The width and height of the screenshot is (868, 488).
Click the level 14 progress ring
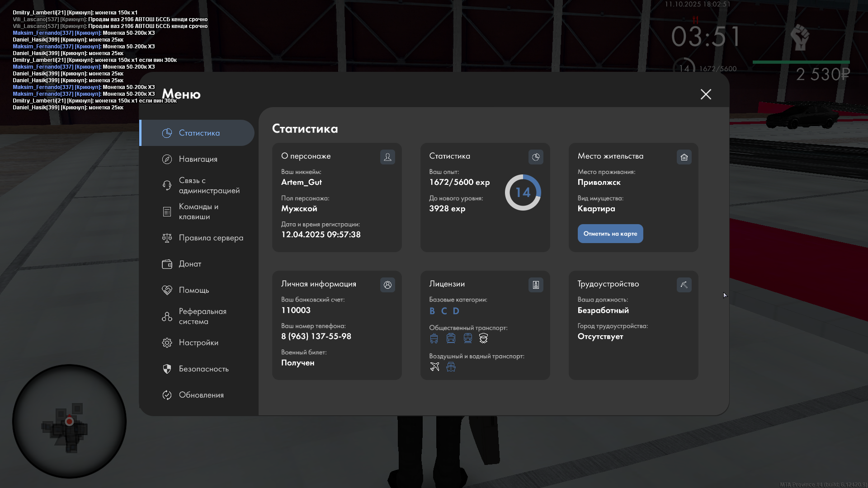click(523, 192)
